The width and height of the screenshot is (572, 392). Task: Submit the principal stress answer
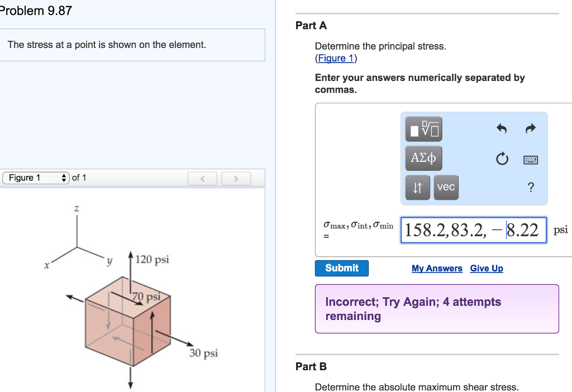[x=341, y=268]
